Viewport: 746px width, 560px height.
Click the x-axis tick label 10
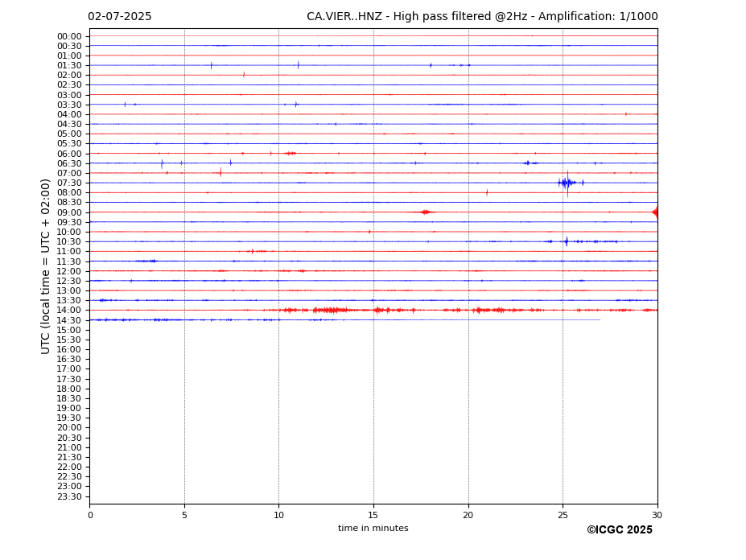pos(278,515)
